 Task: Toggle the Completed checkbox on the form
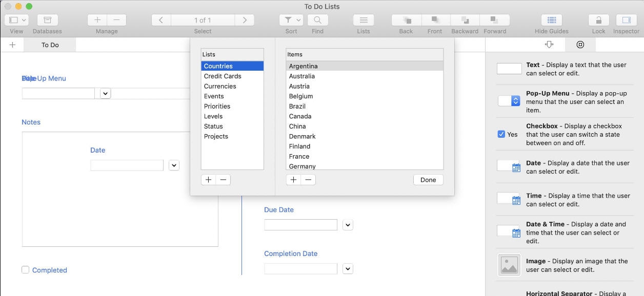(25, 269)
